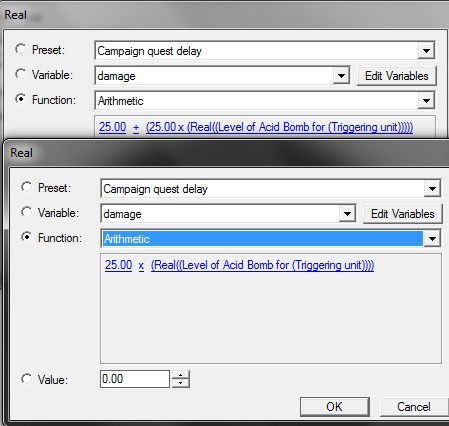Edit 25.00 link before x operator

point(119,265)
